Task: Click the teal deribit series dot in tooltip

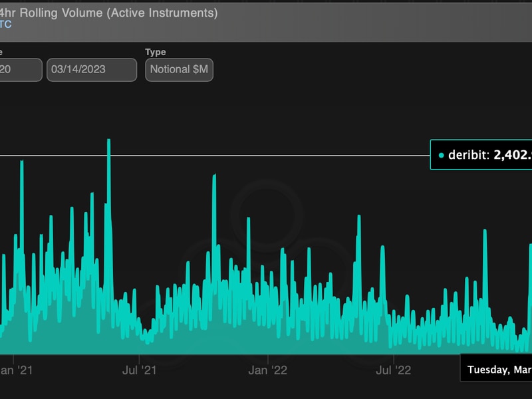Action: pos(441,155)
